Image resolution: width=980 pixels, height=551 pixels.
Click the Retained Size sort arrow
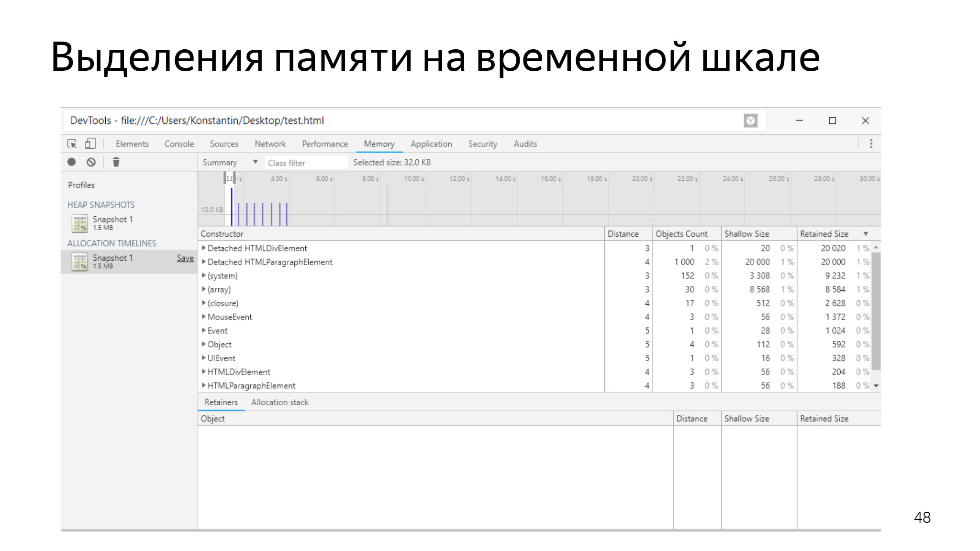point(866,234)
